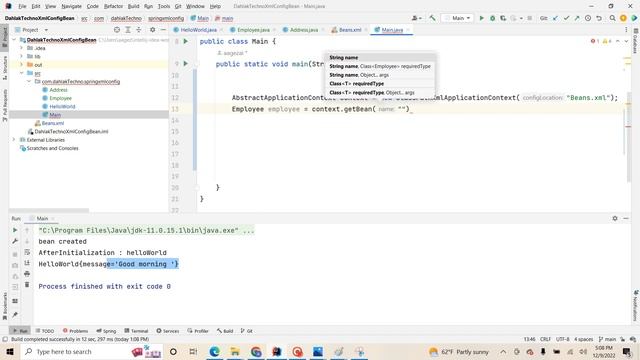Click the Git push arrow icon
The image size is (640, 360).
577,18
